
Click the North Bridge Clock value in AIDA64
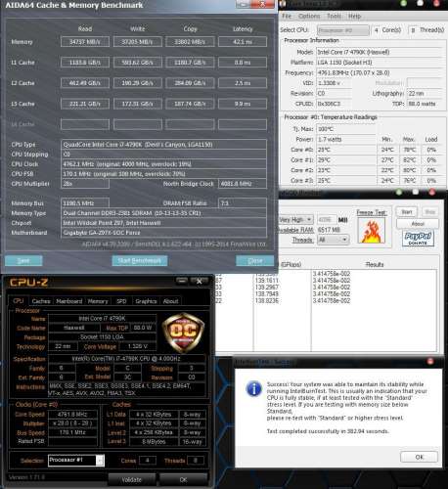(243, 184)
